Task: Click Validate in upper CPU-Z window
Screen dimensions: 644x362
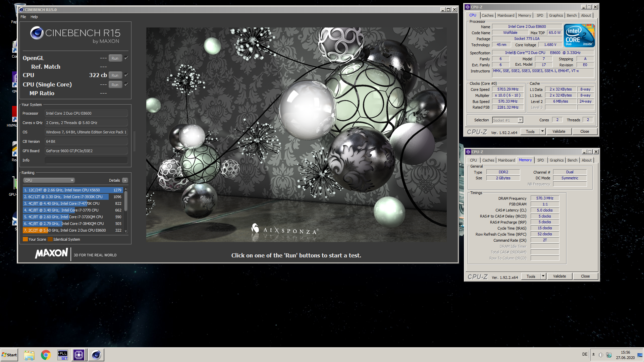Action: click(x=559, y=131)
